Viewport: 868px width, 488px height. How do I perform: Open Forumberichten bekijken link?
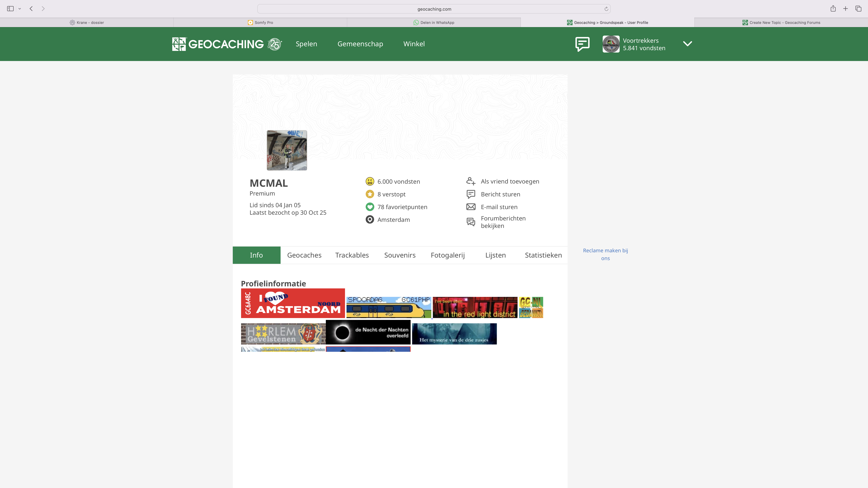[x=503, y=222]
